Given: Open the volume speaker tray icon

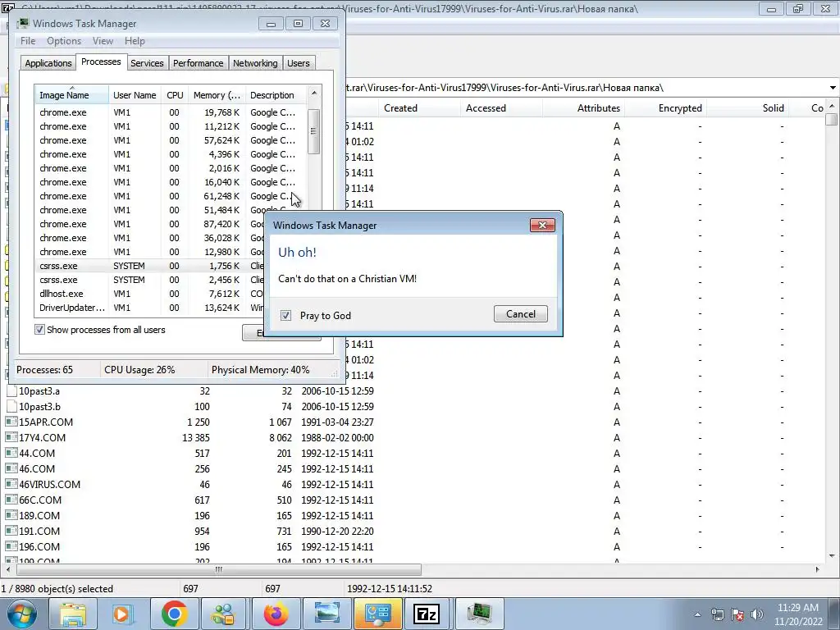Looking at the screenshot, I should (x=757, y=614).
